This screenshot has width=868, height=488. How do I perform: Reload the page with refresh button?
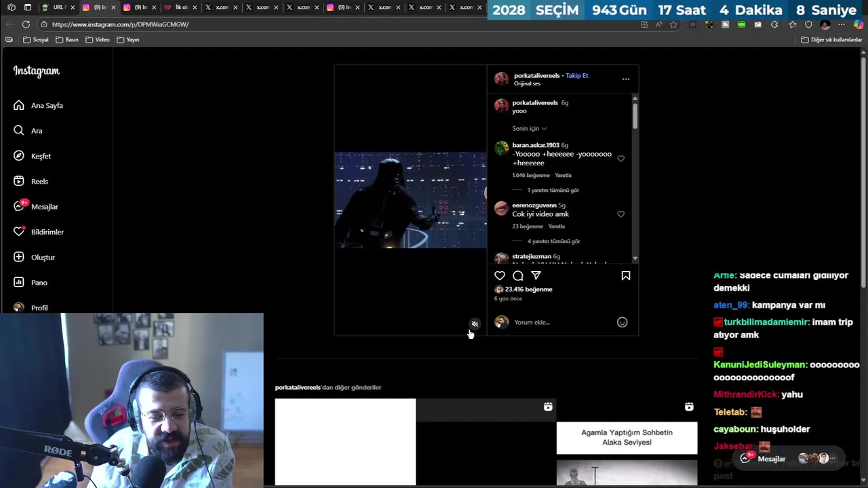pyautogui.click(x=26, y=24)
